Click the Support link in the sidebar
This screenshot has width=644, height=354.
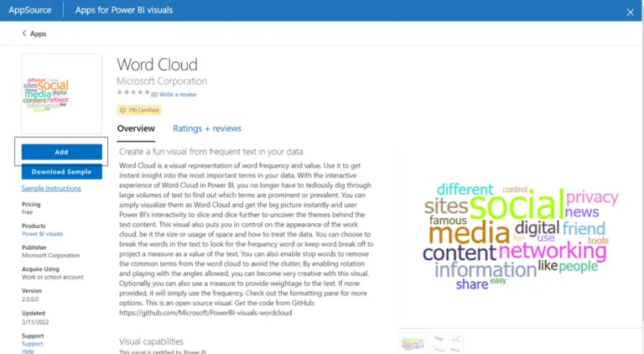[x=32, y=344]
